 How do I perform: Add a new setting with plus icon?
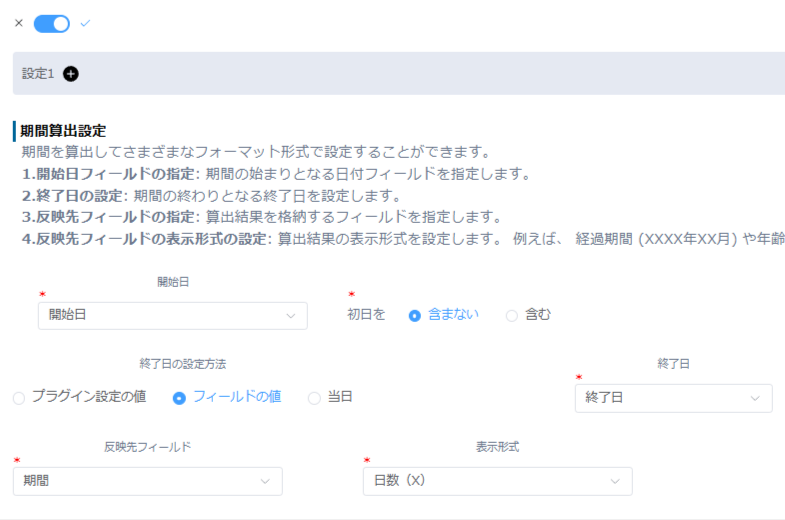(x=71, y=74)
